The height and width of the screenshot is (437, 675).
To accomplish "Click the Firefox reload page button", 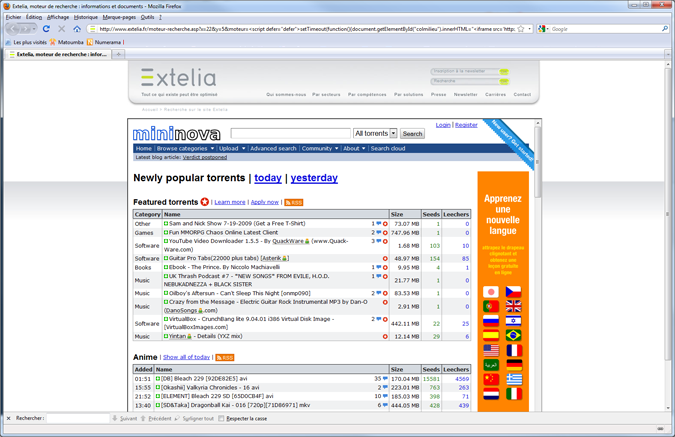I will point(46,29).
